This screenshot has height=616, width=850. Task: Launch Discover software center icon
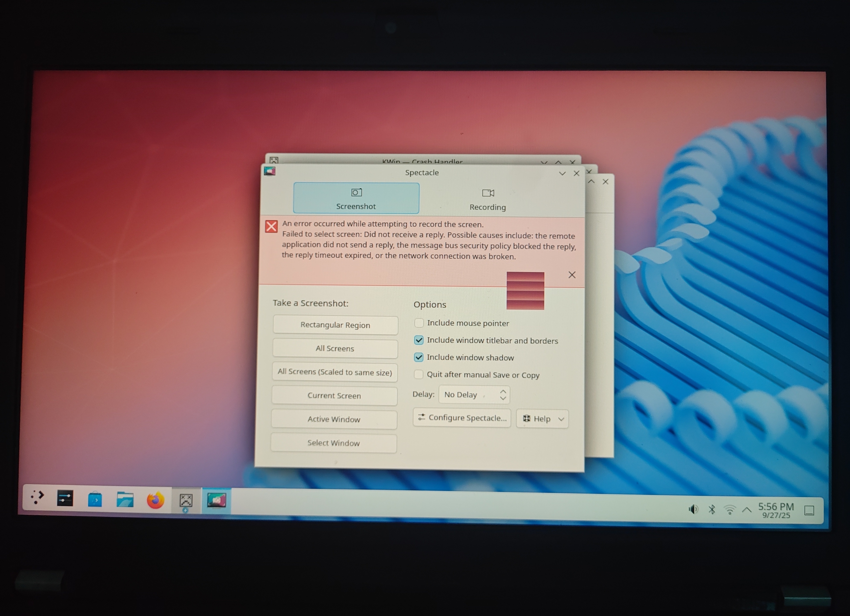coord(95,500)
